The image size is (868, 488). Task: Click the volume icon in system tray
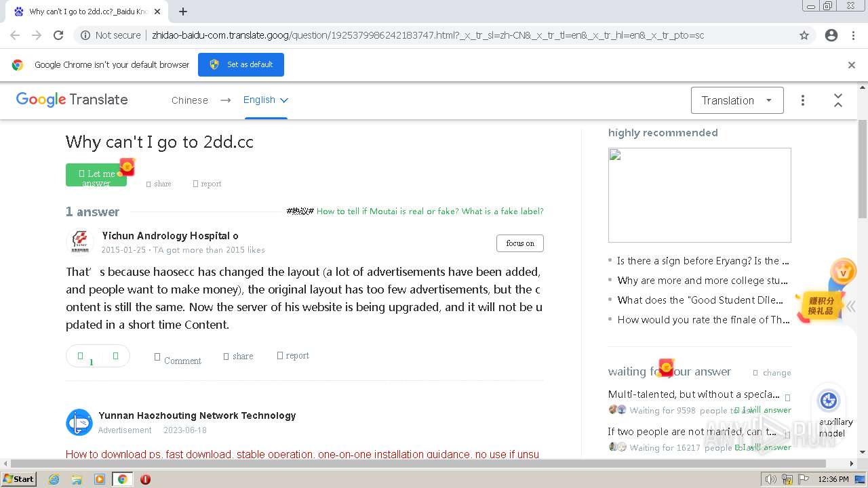[772, 479]
